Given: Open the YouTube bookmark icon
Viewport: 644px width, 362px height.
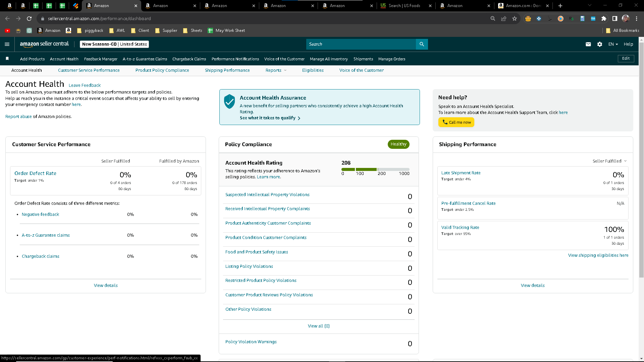Looking at the screenshot, I should [7, 31].
